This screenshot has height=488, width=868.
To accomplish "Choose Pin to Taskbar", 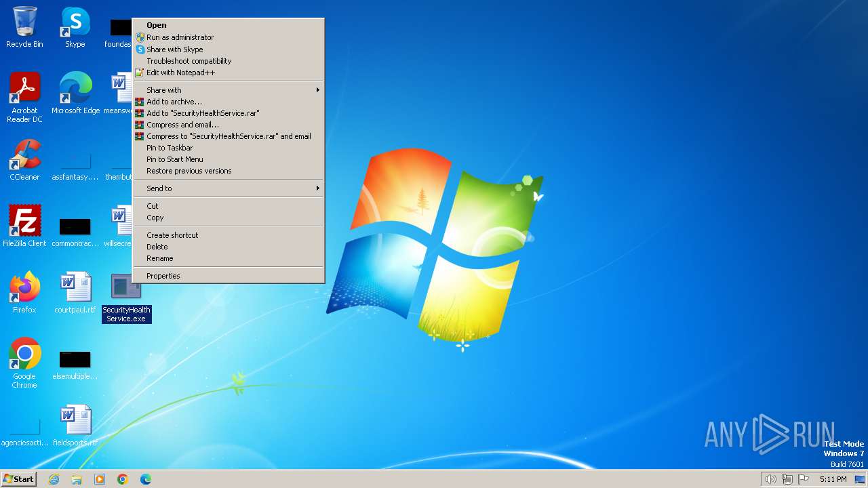I will (229, 148).
